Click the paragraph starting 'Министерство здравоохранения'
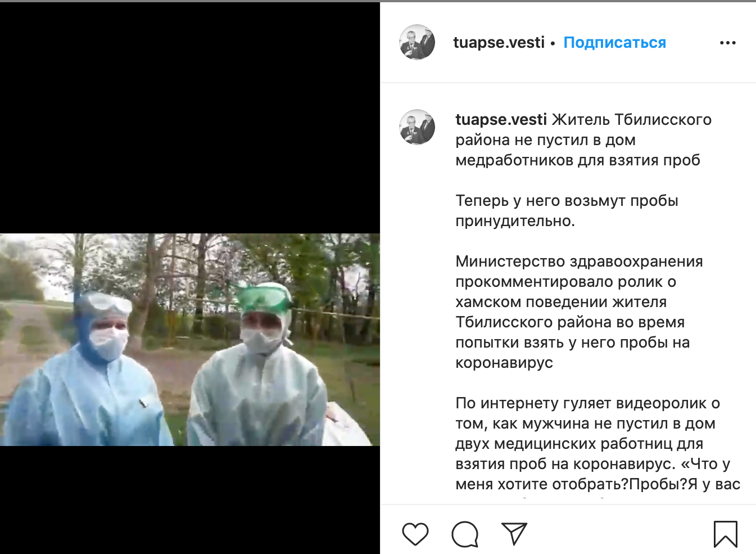 tap(579, 312)
